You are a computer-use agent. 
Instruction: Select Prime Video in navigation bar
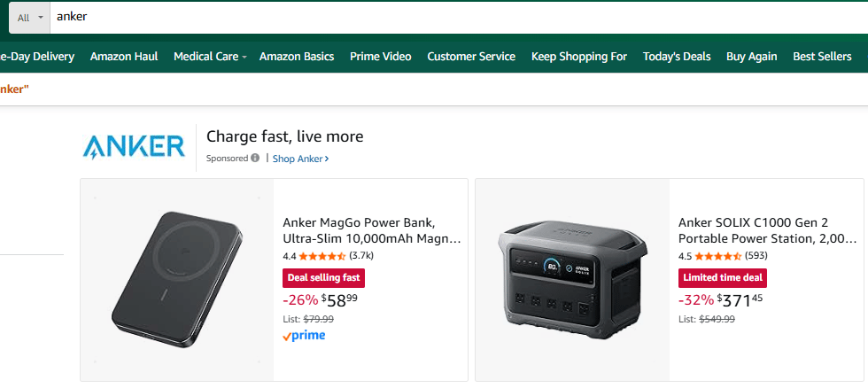[380, 57]
